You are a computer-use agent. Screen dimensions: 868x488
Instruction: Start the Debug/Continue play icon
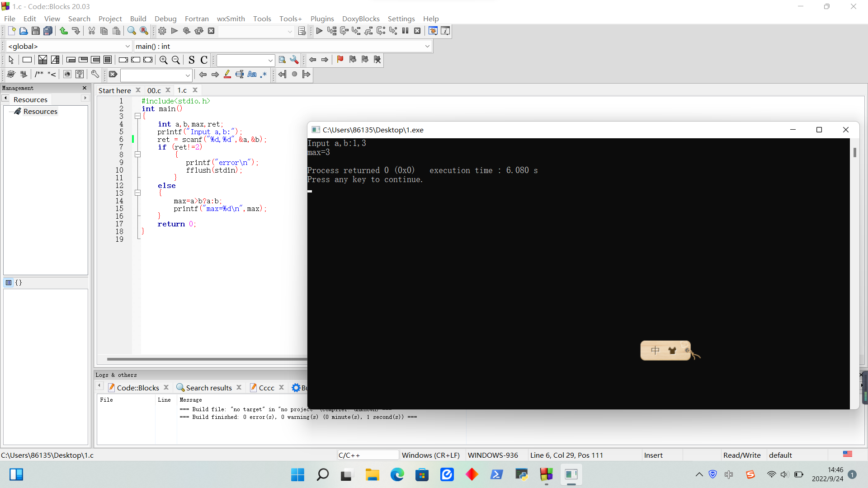[x=319, y=31]
